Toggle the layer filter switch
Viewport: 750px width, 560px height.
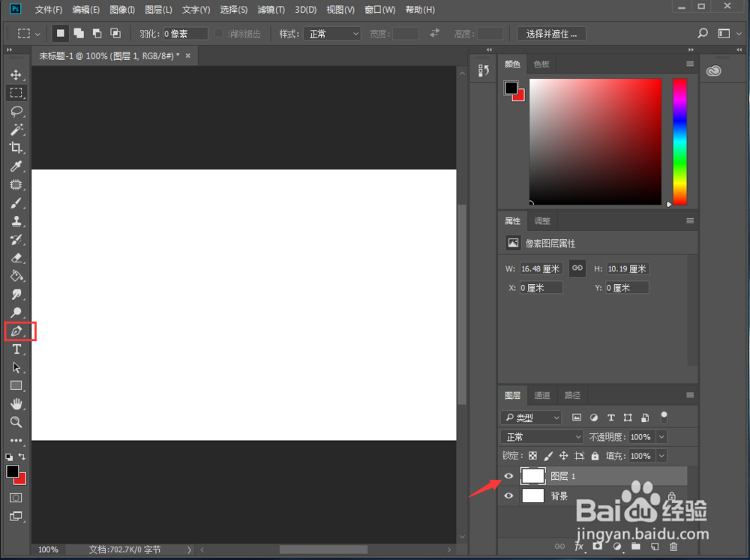pyautogui.click(x=664, y=417)
